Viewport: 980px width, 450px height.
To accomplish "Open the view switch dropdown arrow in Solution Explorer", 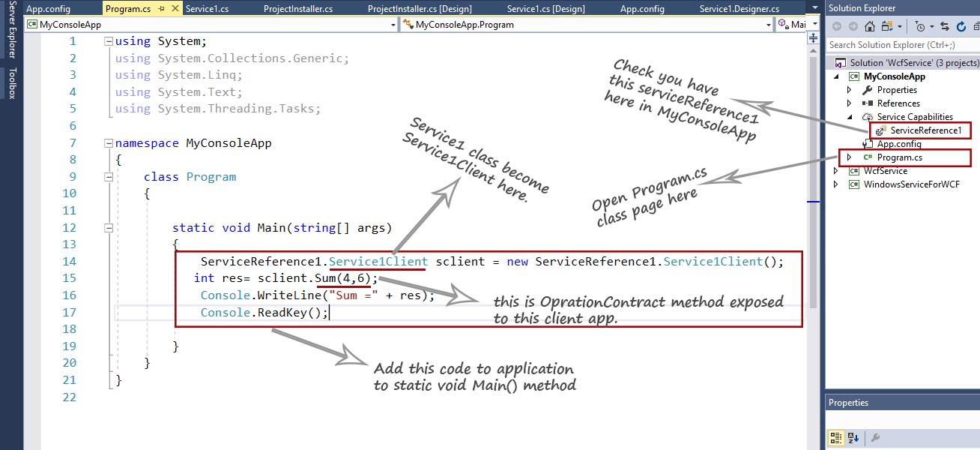I will [x=899, y=26].
